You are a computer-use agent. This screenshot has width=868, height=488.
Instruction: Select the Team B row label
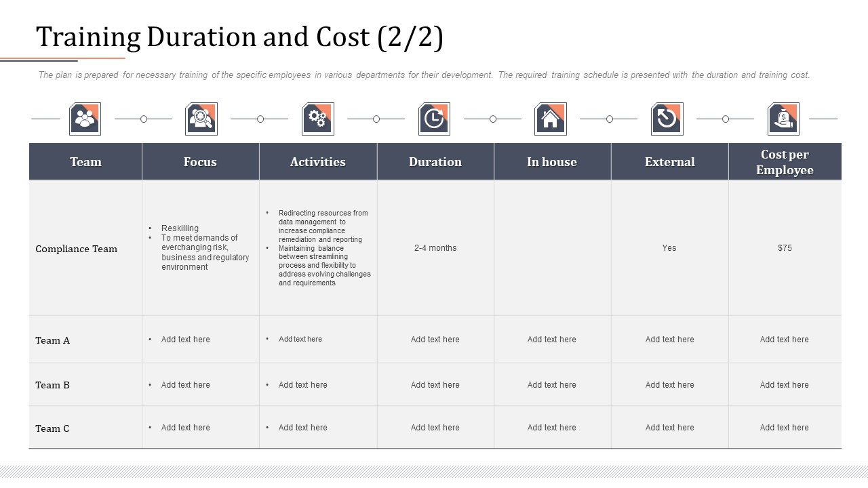[52, 385]
